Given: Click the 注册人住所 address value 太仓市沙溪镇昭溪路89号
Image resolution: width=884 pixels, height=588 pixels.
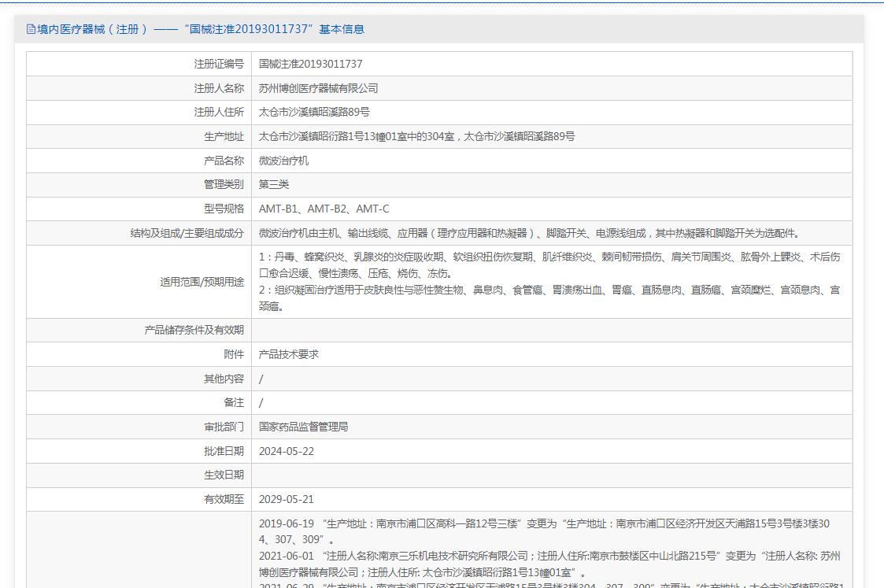Looking at the screenshot, I should point(314,113).
